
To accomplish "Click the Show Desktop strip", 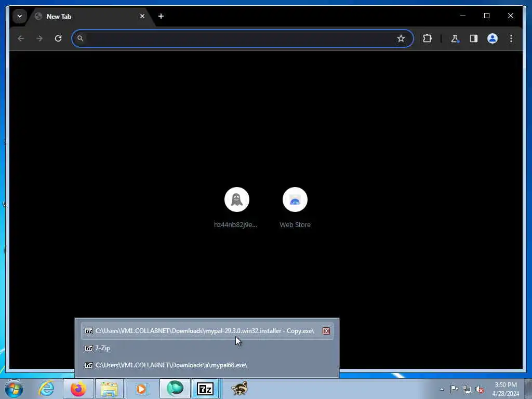I will pyautogui.click(x=528, y=389).
